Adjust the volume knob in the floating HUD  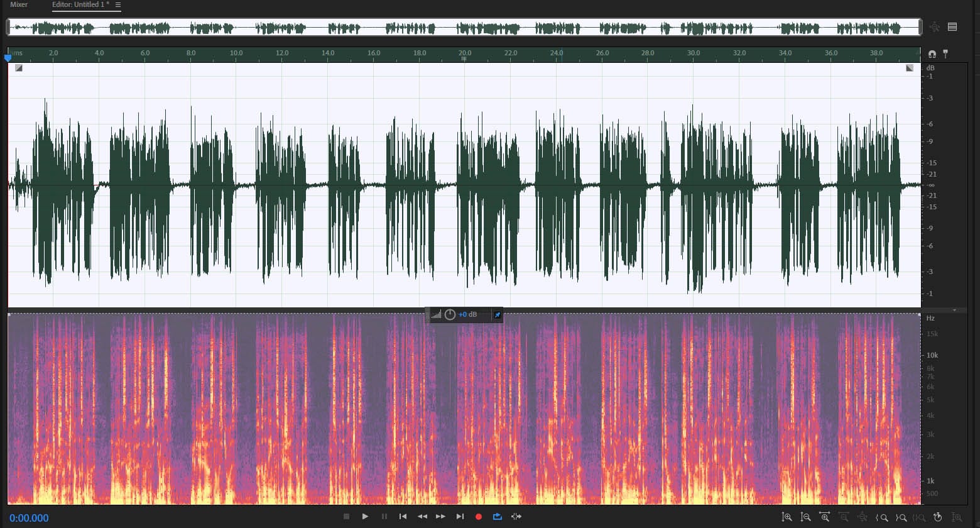tap(450, 314)
